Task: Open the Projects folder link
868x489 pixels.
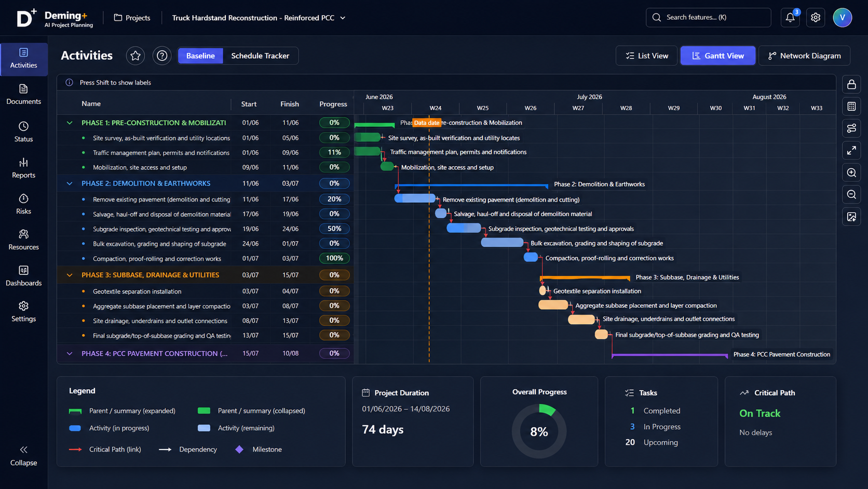Action: [132, 18]
